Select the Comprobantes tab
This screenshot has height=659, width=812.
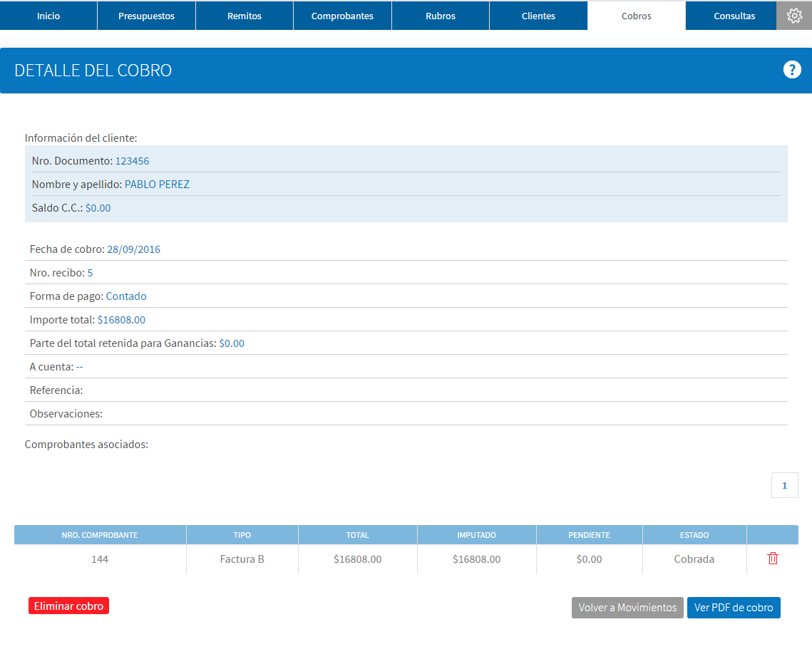tap(342, 16)
